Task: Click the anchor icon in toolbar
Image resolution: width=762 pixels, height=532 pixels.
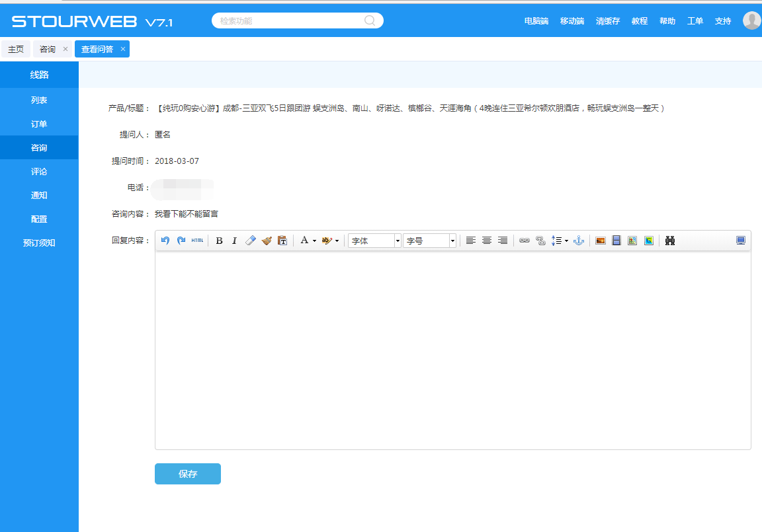Action: pos(578,241)
